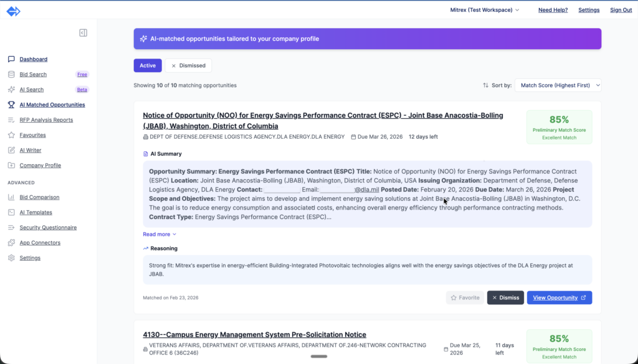Collapse the sidebar panel
Screen dimensions: 638x364
point(83,32)
